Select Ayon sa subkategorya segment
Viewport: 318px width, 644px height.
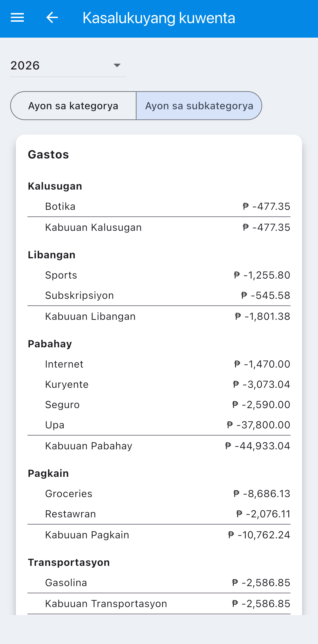(199, 106)
